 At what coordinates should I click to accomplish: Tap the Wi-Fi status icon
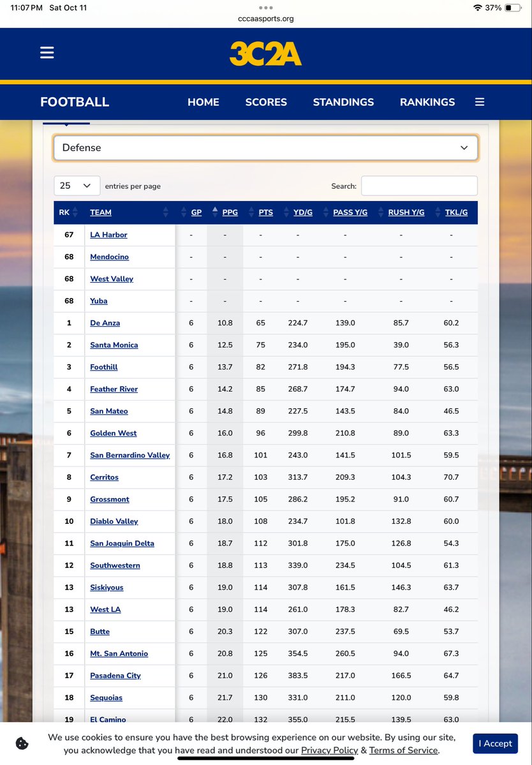(x=477, y=8)
